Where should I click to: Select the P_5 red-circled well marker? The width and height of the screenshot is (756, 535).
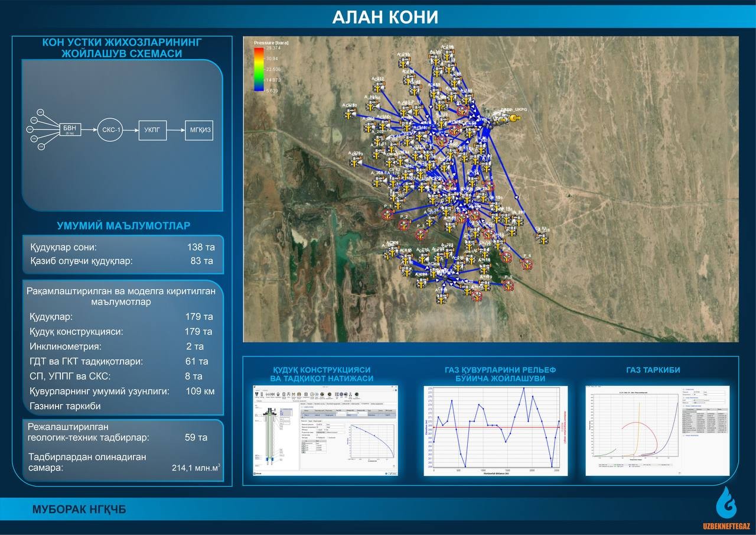(x=508, y=286)
